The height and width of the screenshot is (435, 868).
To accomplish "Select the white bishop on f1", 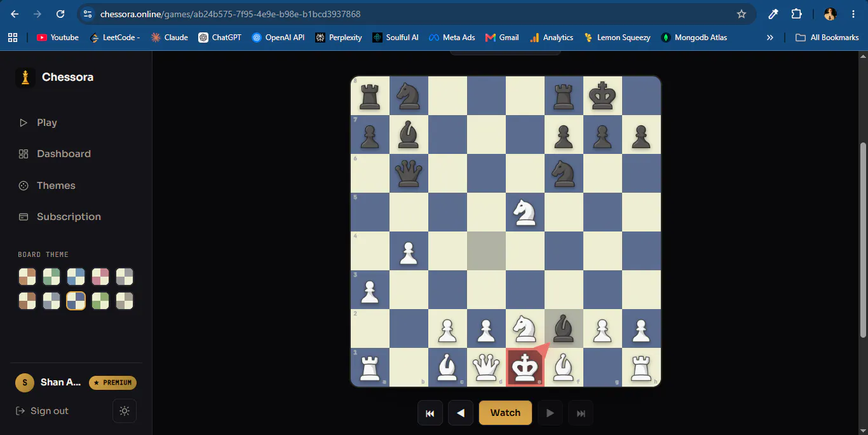I will pos(564,368).
